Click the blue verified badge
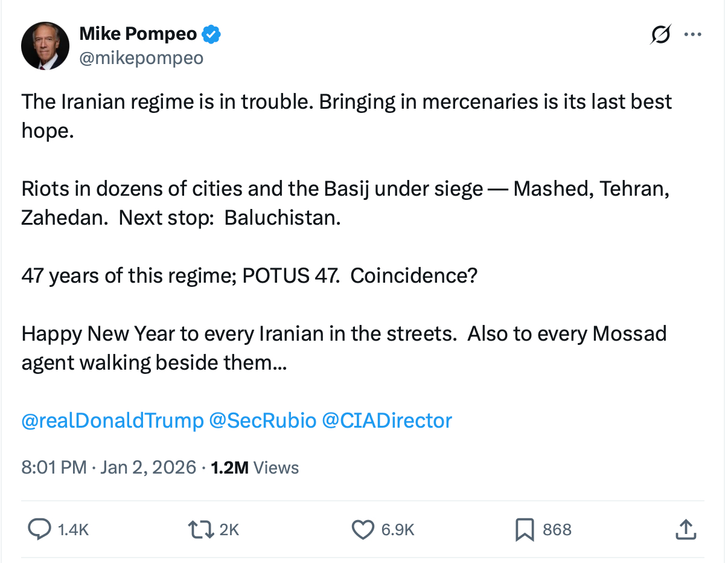Screen dimensions: 728x563 [x=211, y=34]
